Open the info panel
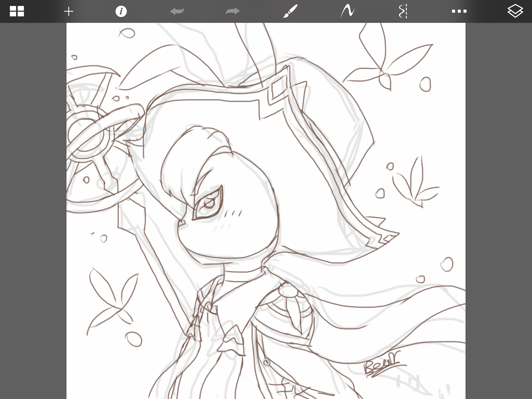This screenshot has width=532, height=399. [x=121, y=11]
